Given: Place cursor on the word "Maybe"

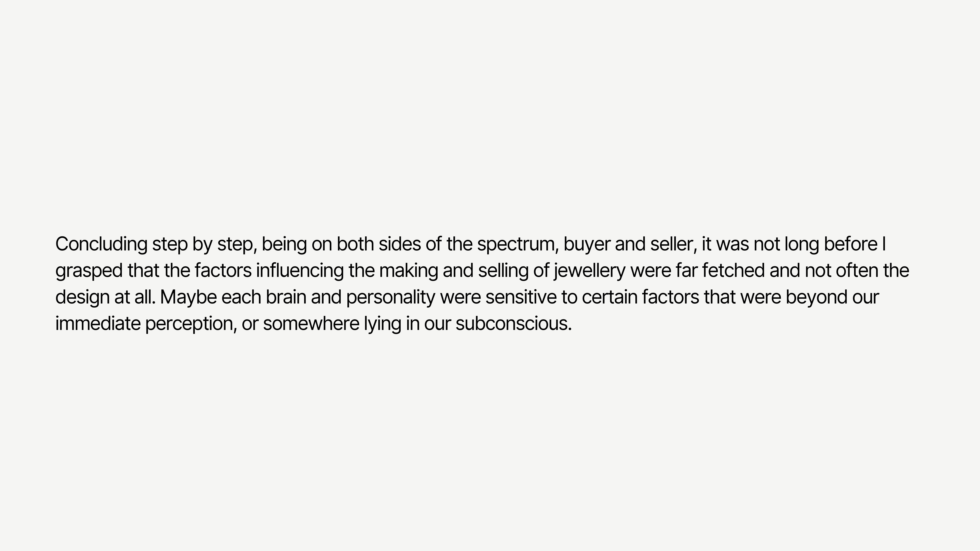Looking at the screenshot, I should tap(188, 297).
